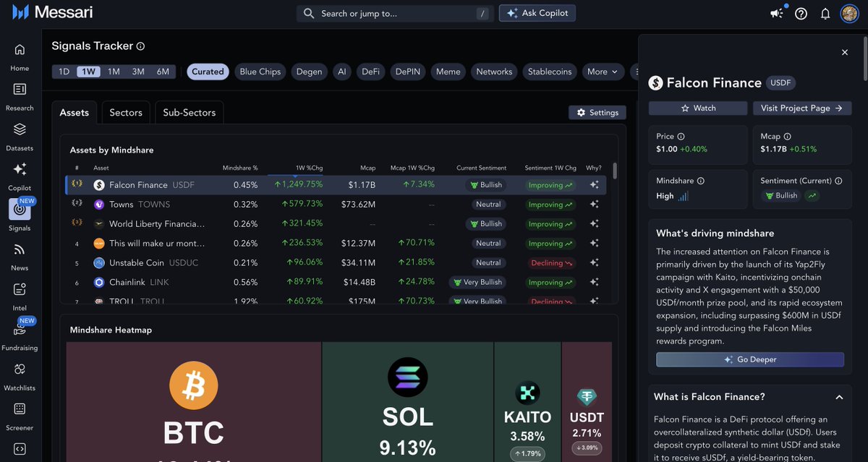Click the BTC heatmap tile
This screenshot has width=868, height=462.
click(x=194, y=402)
